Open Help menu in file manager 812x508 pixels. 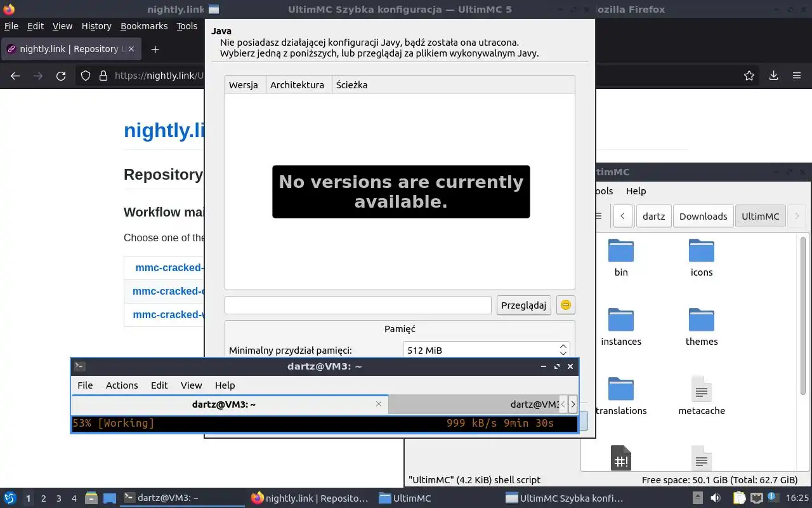click(636, 190)
